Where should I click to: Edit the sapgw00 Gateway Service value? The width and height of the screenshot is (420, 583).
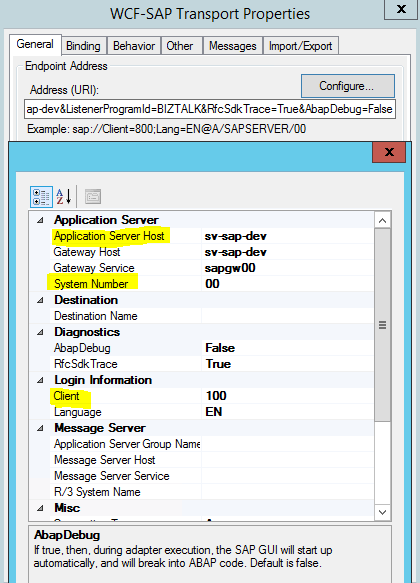point(287,268)
